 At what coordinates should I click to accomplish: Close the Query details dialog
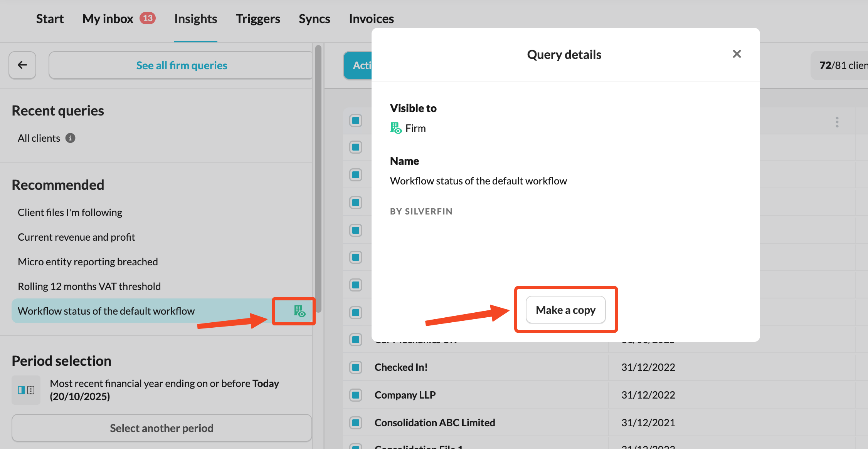coord(737,54)
